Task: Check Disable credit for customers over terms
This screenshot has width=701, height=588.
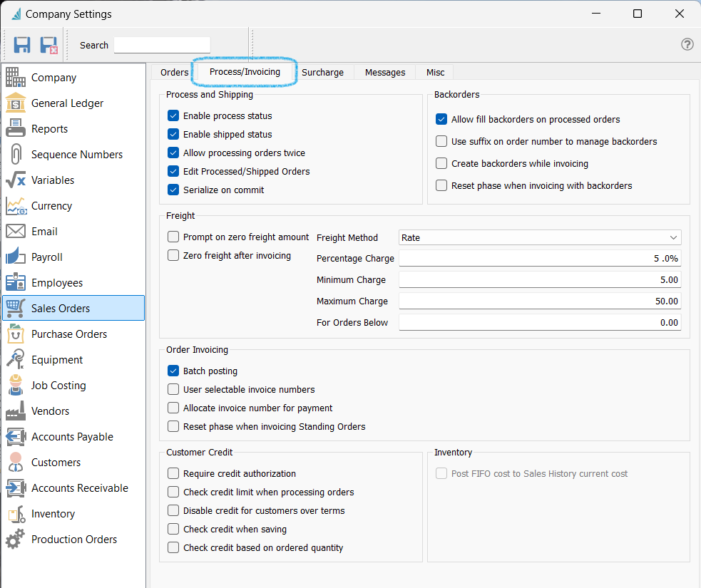Action: (x=173, y=511)
